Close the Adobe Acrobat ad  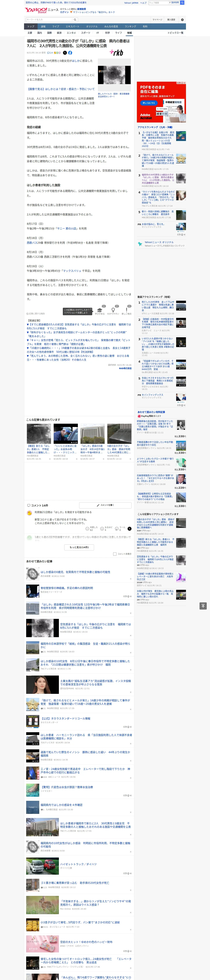pyautogui.click(x=184, y=83)
